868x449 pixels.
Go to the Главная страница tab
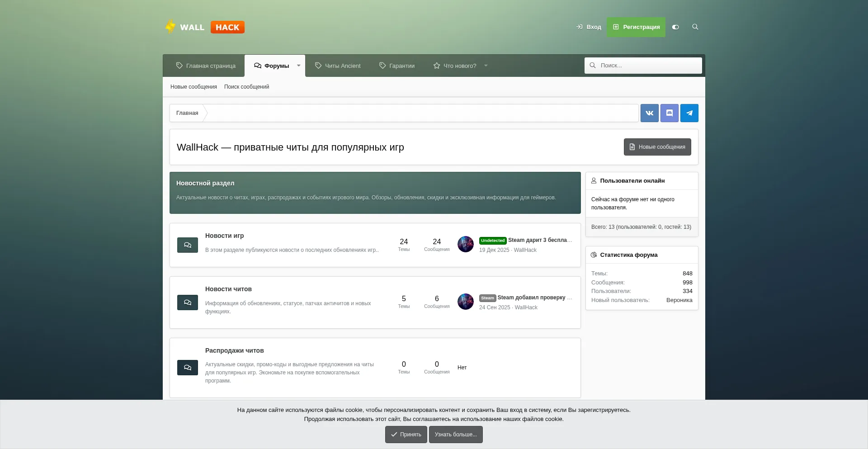pyautogui.click(x=206, y=66)
